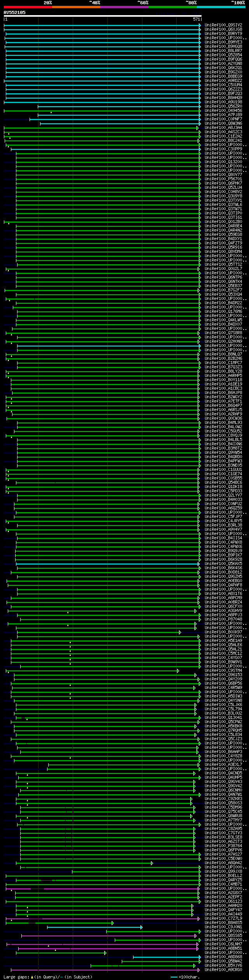
Task: Select hit UniRef100_Q6K2Q1
Action: pyautogui.click(x=223, y=68)
